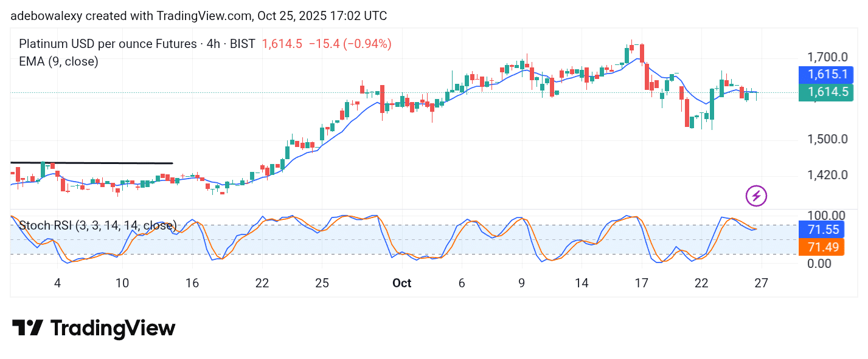Click the 1,420.0 price axis label
Image resolution: width=868 pixels, height=359 pixels.
pos(826,176)
